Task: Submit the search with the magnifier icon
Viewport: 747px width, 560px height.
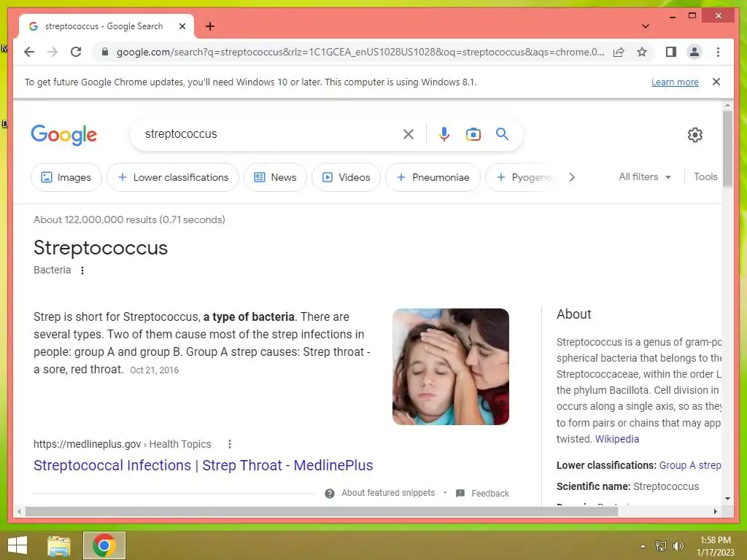Action: coord(502,134)
